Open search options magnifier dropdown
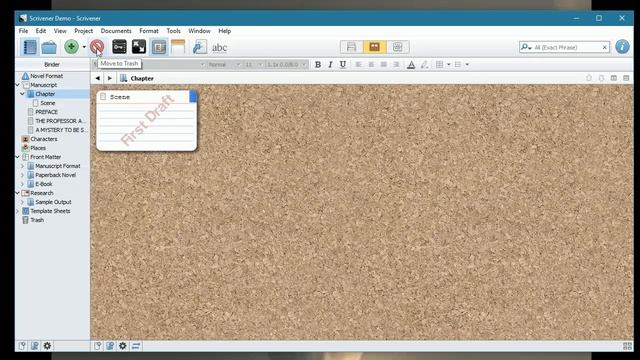Image resolution: width=640 pixels, height=360 pixels. point(526,47)
